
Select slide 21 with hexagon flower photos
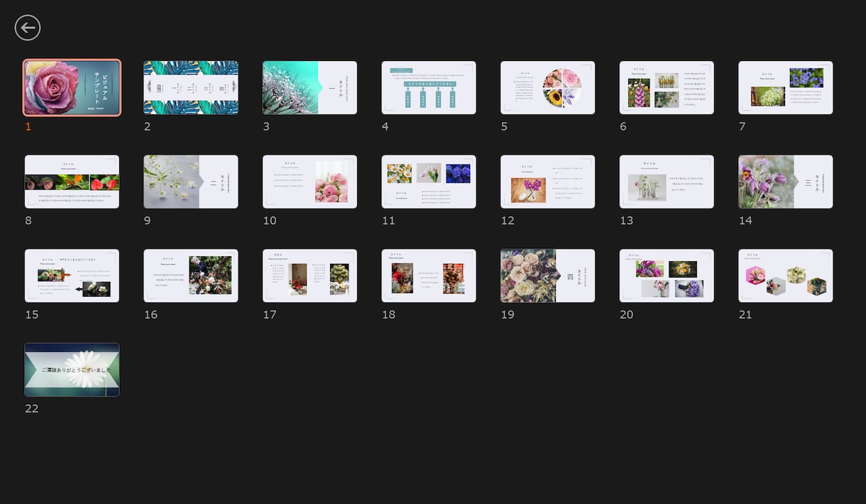[x=785, y=275]
